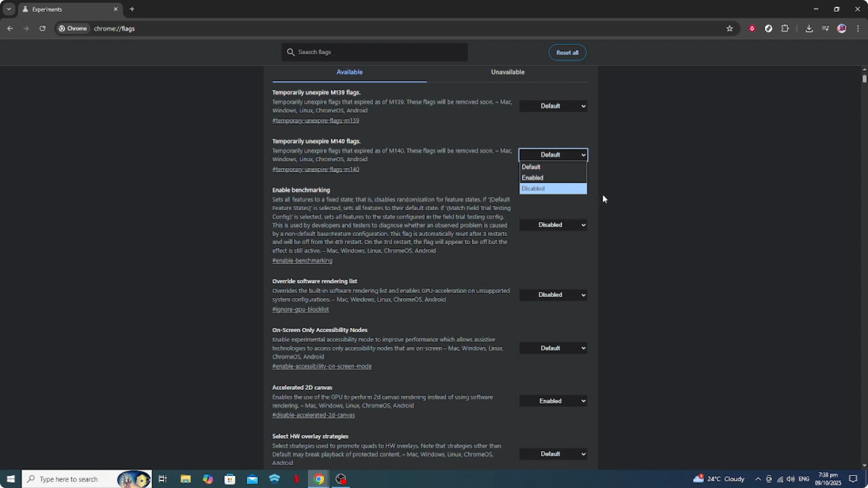
Task: Click the back navigation arrow
Action: (10, 29)
